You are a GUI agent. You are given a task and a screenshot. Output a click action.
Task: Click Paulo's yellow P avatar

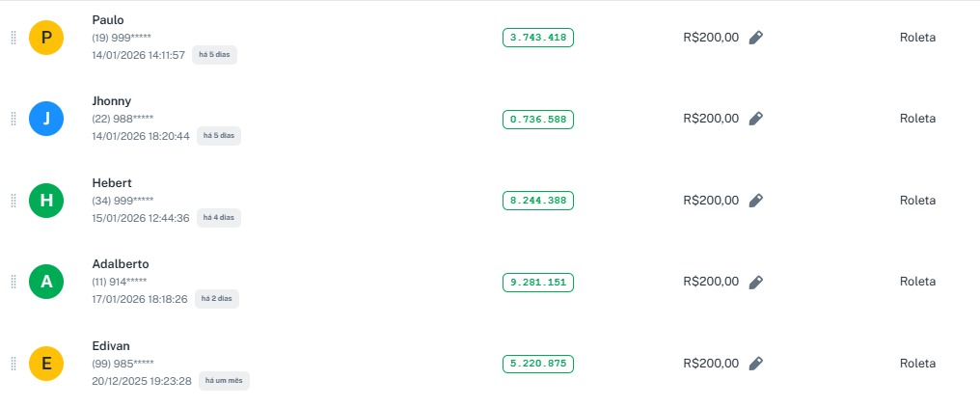pos(46,39)
